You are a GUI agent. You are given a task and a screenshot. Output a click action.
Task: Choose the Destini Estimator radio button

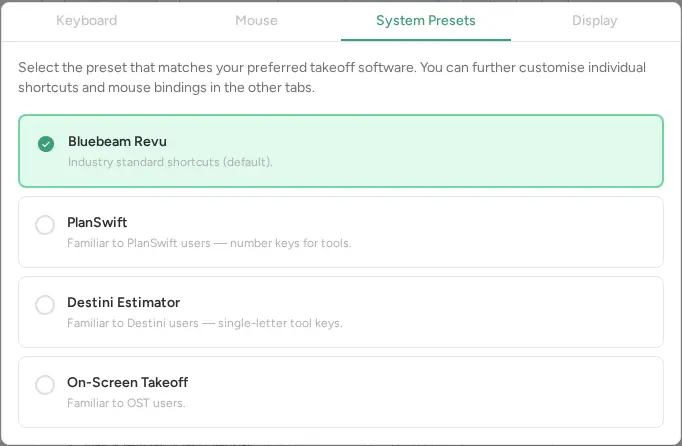(x=45, y=305)
